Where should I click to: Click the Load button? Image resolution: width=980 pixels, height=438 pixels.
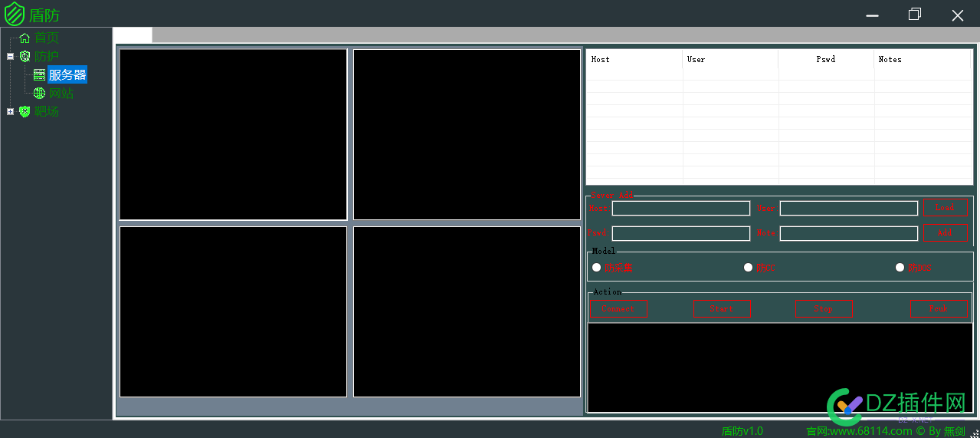click(x=945, y=208)
